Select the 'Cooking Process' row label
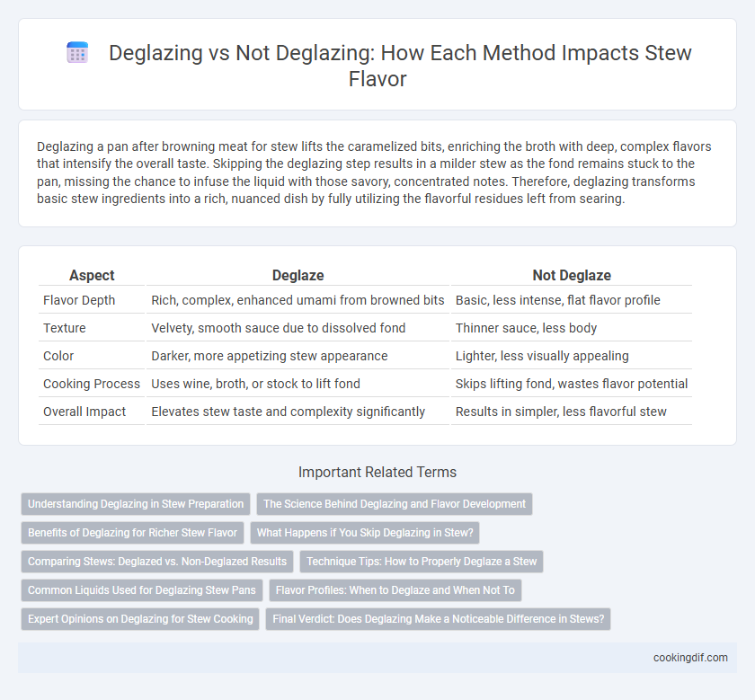 (x=92, y=384)
